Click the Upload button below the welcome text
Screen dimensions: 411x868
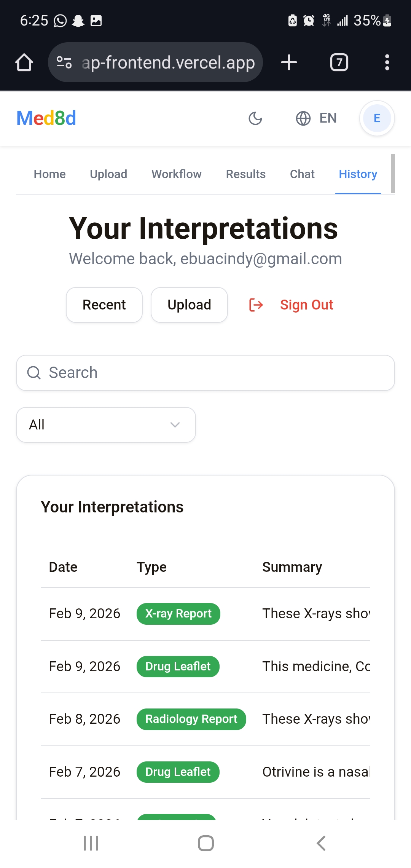189,305
